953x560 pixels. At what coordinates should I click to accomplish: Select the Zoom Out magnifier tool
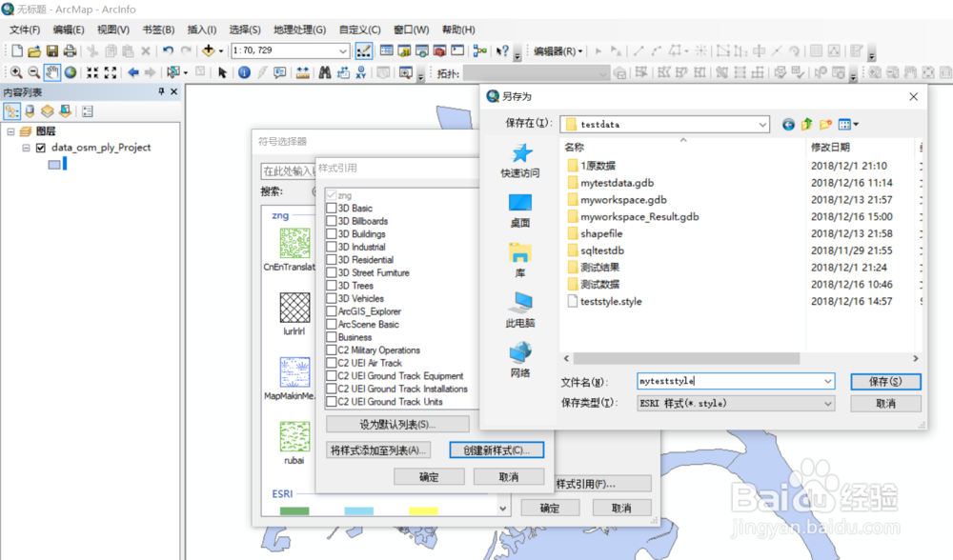pos(34,73)
